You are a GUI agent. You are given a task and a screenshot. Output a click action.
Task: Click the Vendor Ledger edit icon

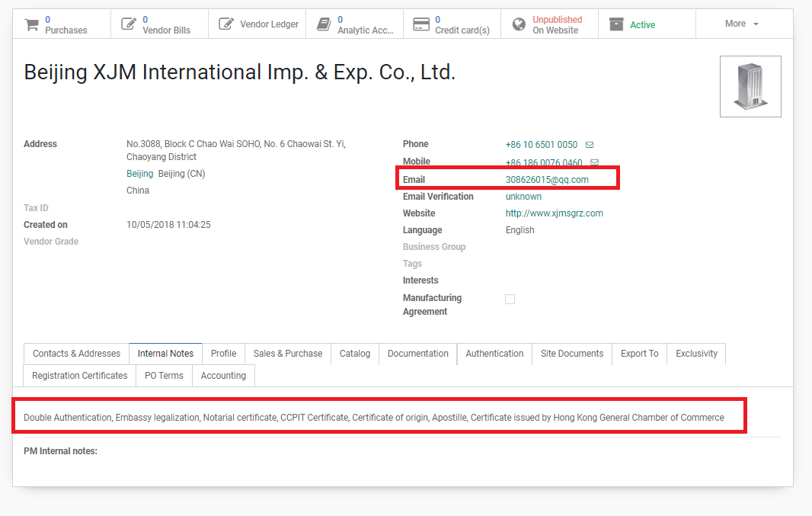[225, 24]
